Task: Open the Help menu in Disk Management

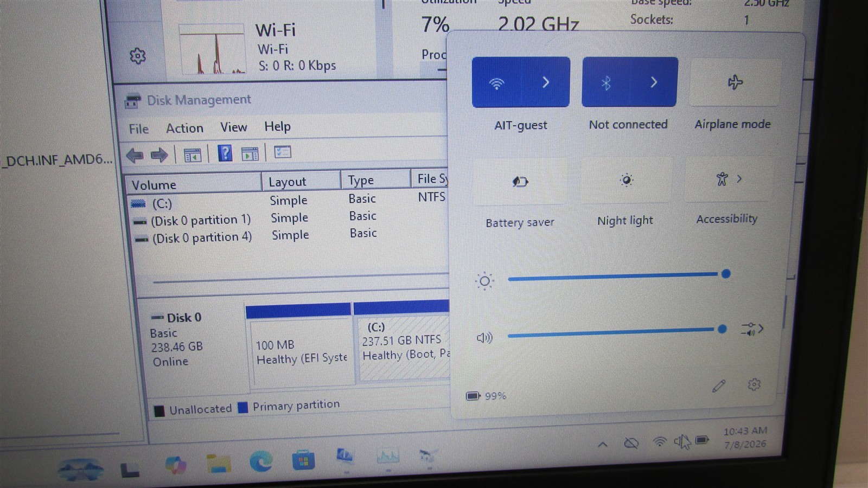Action: (277, 126)
